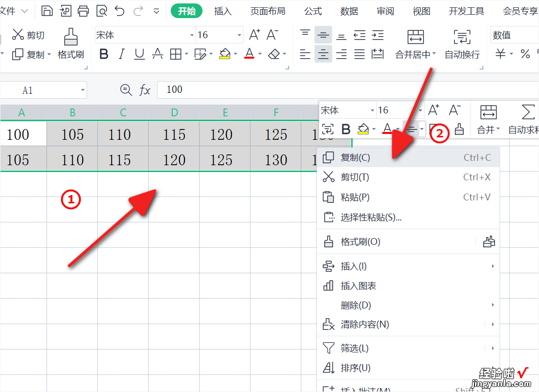Open the ribbon font color dropdown arrow
The image size is (539, 392).
click(260, 54)
